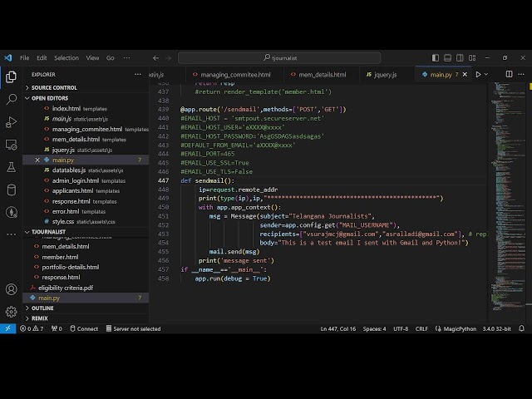532x399 pixels.
Task: Open Explorer views and more actions ellipsis
Action: 138,74
